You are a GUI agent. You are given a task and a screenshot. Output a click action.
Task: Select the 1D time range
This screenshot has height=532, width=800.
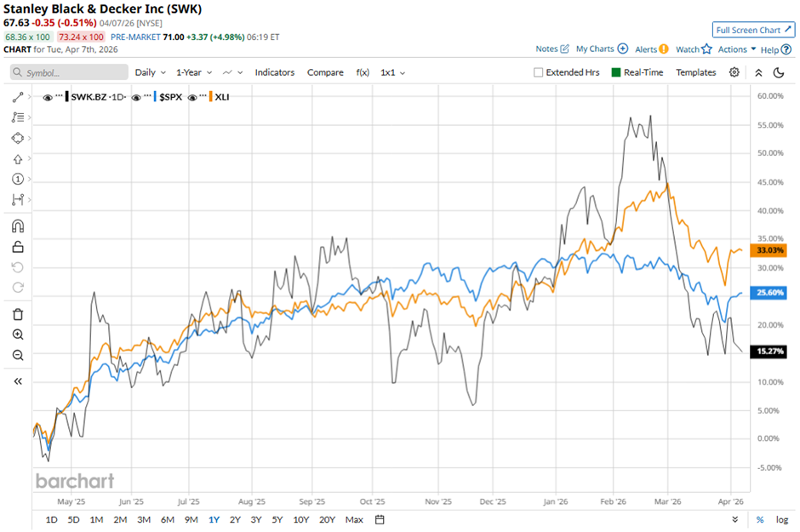coord(52,520)
